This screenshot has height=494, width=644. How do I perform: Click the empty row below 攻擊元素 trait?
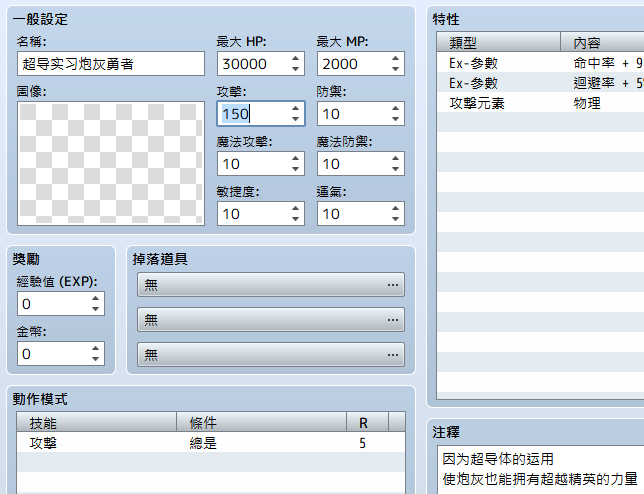(x=540, y=122)
